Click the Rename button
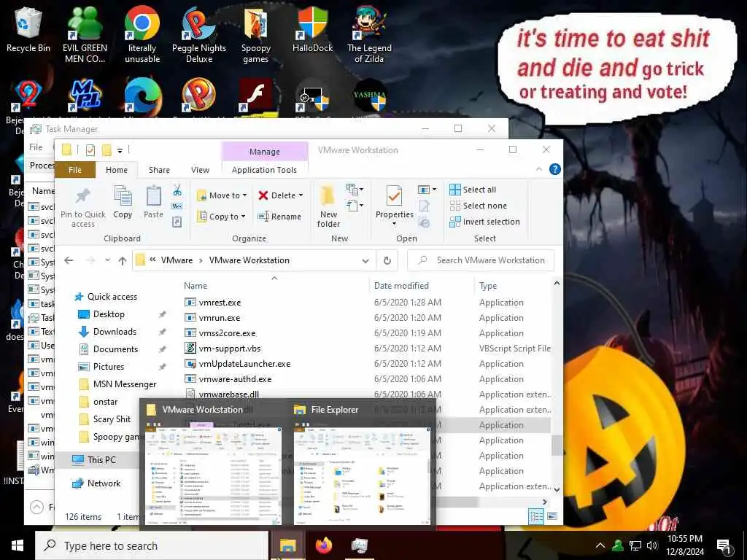This screenshot has height=560, width=747. tap(279, 217)
